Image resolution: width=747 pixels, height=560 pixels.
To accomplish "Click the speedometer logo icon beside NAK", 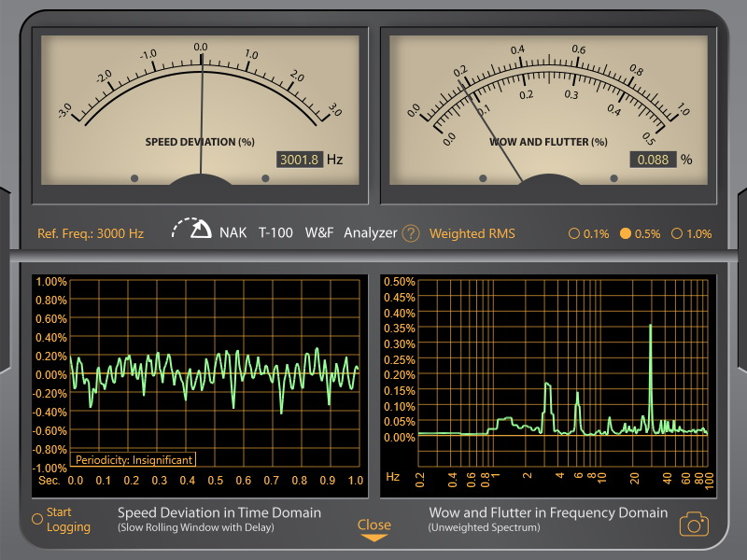I will (x=192, y=231).
